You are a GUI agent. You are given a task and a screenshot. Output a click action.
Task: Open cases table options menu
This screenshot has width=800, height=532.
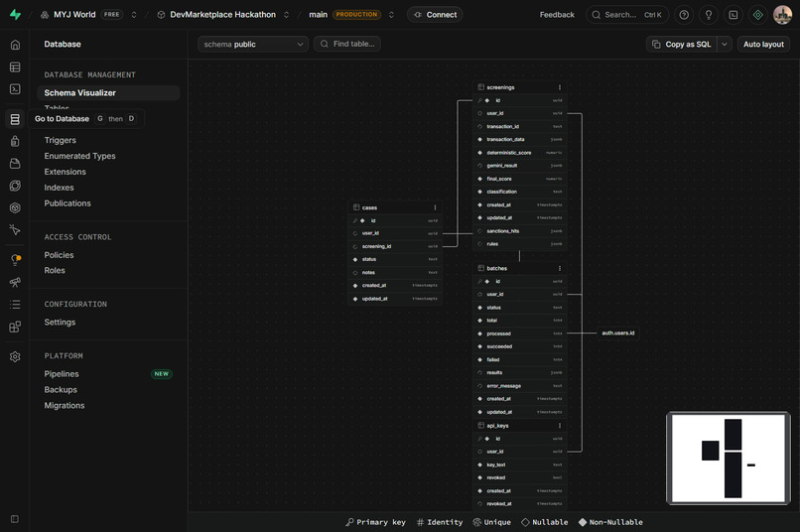[x=435, y=207]
